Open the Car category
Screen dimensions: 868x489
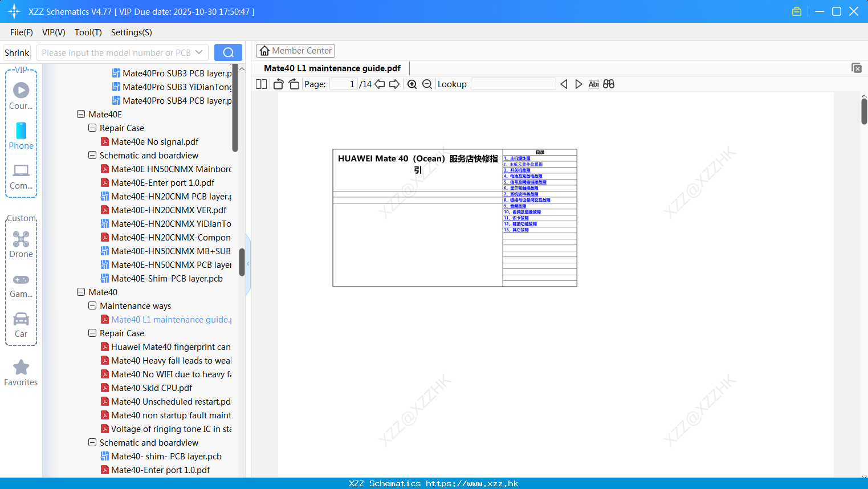(21, 325)
